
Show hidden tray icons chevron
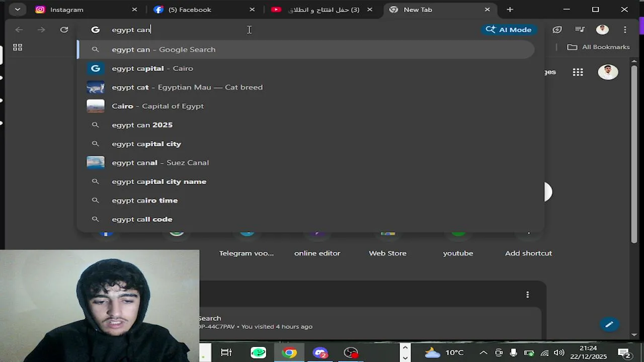pos(483,352)
